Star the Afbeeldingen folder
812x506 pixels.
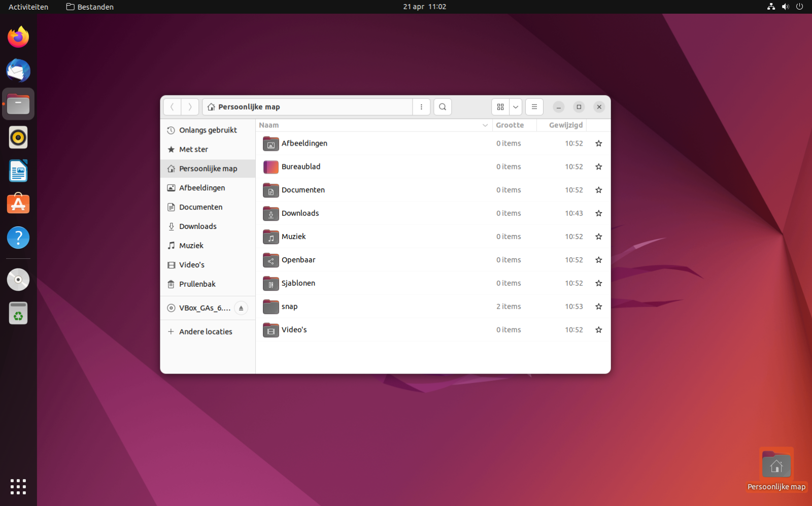599,144
